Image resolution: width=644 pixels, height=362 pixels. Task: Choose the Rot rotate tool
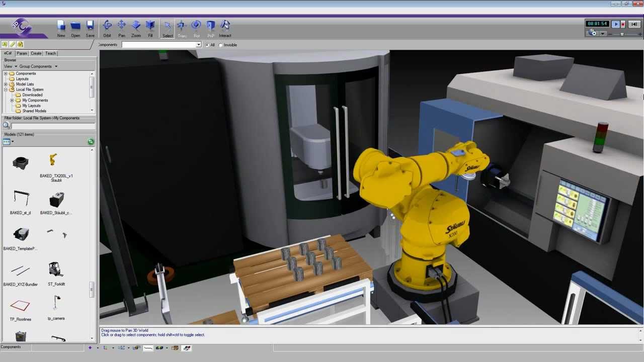point(197,29)
